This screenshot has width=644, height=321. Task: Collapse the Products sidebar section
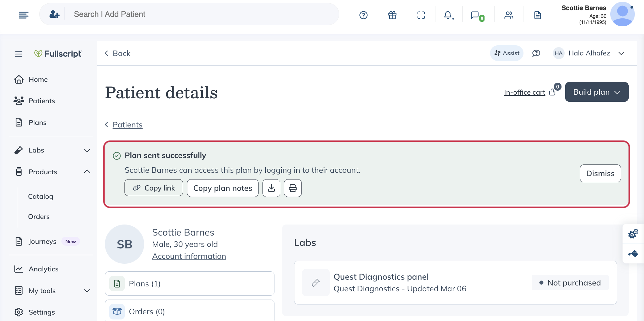(x=87, y=172)
